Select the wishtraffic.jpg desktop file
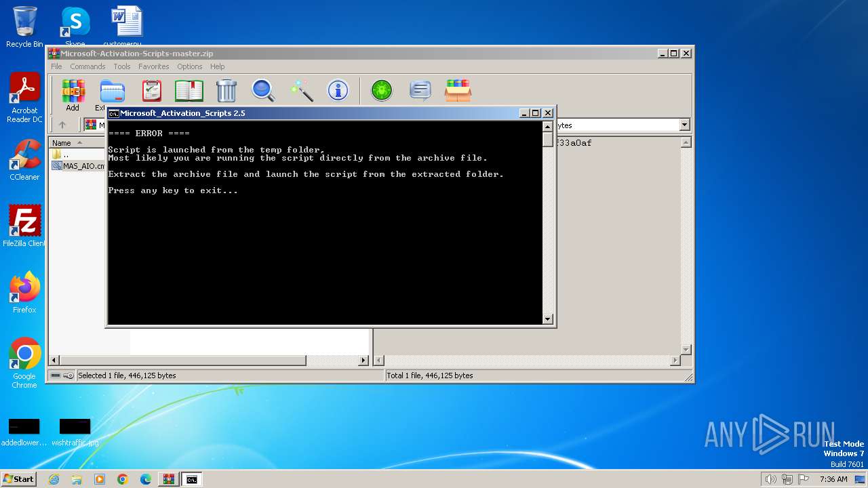Image resolution: width=868 pixels, height=488 pixels. pos(75,432)
